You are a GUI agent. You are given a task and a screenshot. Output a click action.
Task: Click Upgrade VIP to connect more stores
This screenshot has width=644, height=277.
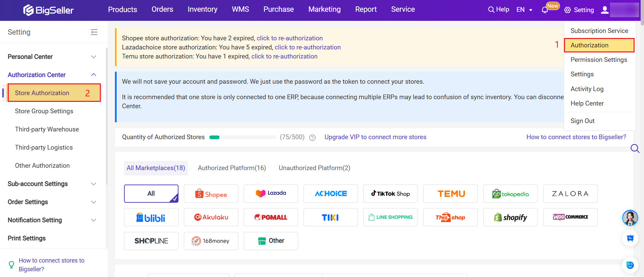(x=375, y=137)
